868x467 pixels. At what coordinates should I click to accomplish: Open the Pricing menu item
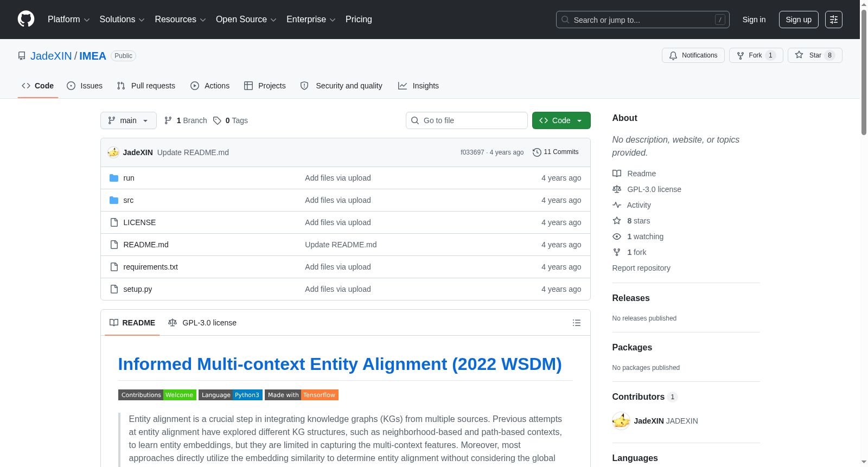coord(359,20)
